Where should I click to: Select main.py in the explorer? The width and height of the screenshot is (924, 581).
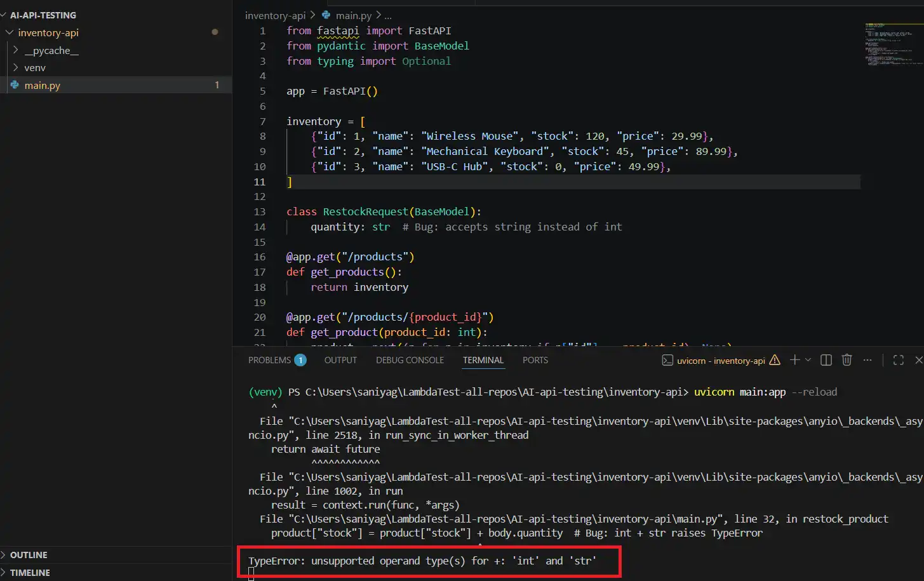(41, 84)
